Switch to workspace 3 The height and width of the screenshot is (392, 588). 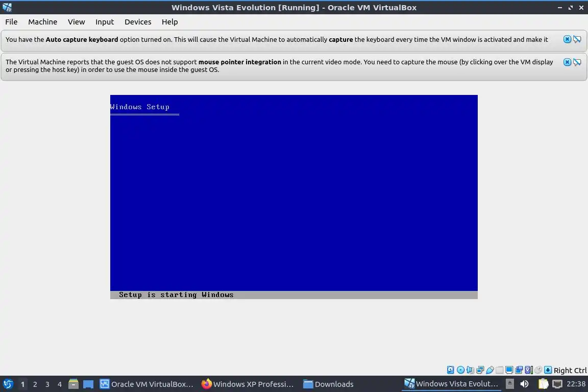(47, 384)
